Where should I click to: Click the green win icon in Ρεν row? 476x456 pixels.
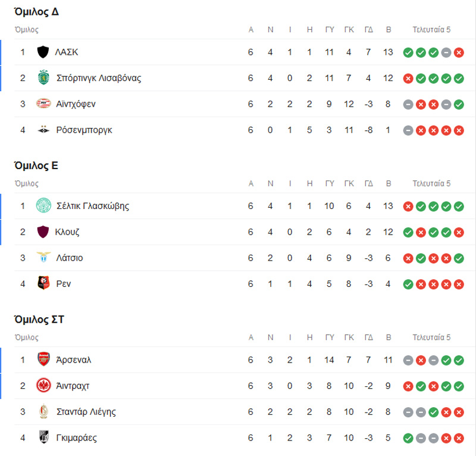(408, 284)
